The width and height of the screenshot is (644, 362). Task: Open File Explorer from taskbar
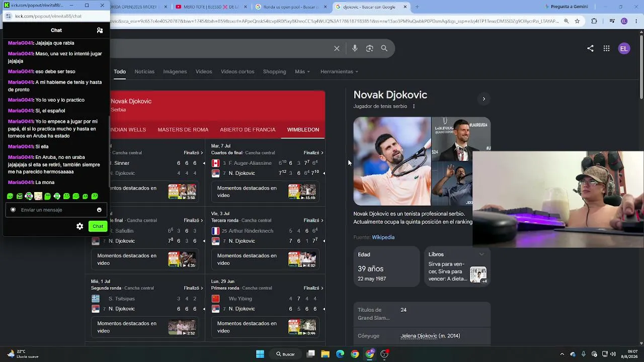(325, 354)
